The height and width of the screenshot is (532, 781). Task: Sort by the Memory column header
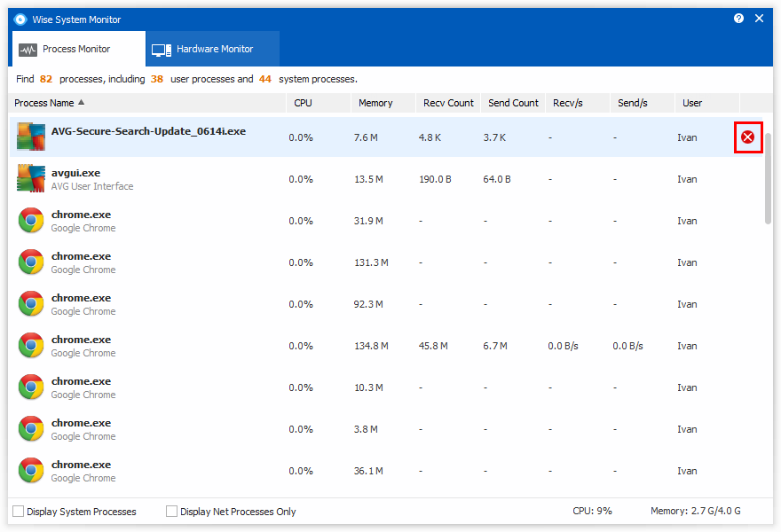383,103
